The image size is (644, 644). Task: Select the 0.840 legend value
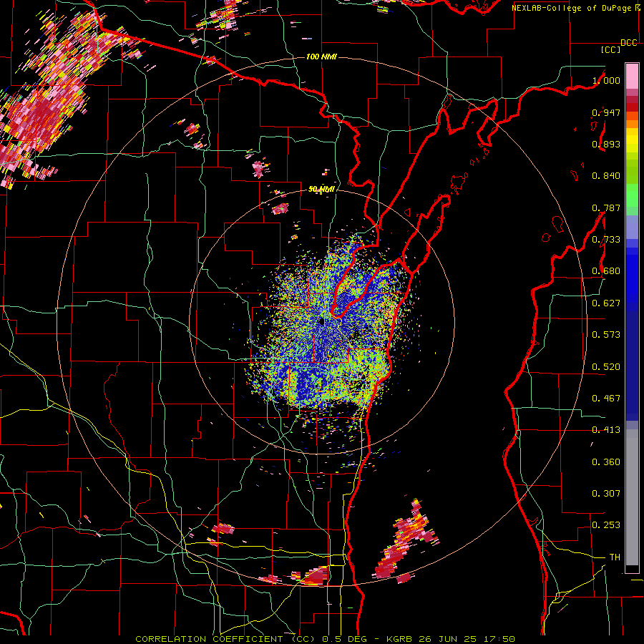[606, 176]
